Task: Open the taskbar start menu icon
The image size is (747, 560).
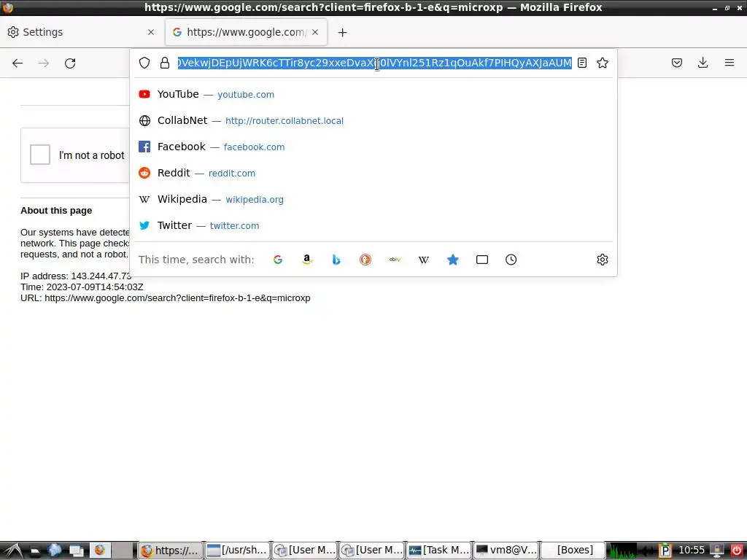Action: pyautogui.click(x=13, y=551)
